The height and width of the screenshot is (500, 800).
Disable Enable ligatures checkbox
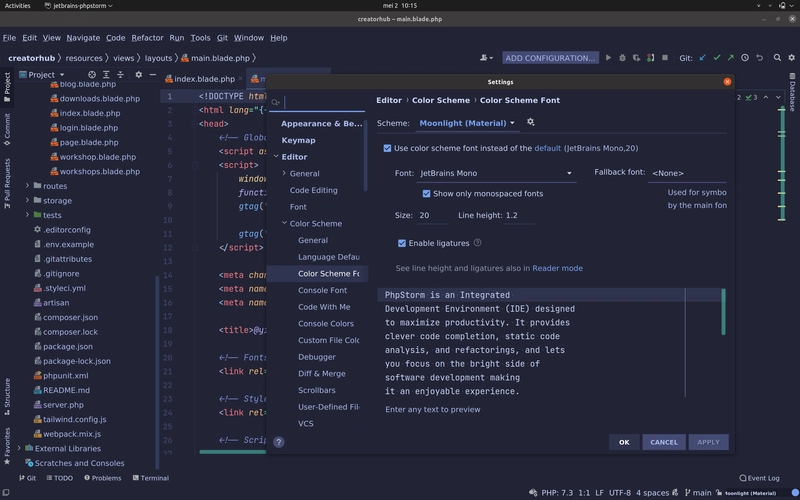coord(402,243)
